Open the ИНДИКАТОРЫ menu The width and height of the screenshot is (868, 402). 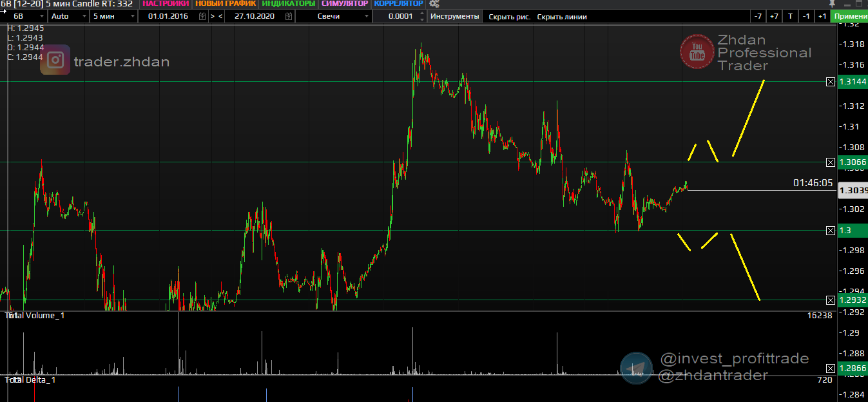tap(289, 4)
